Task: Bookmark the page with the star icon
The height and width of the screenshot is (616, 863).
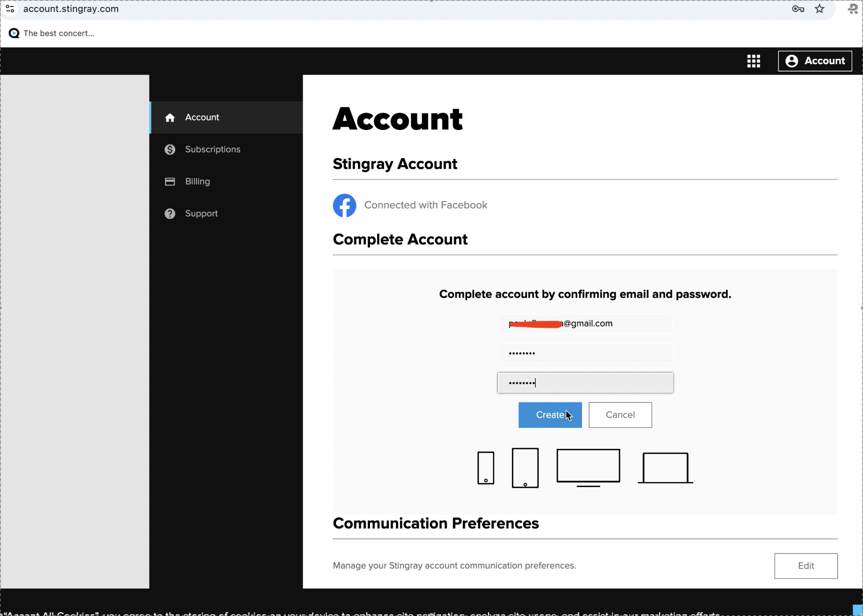Action: click(819, 9)
